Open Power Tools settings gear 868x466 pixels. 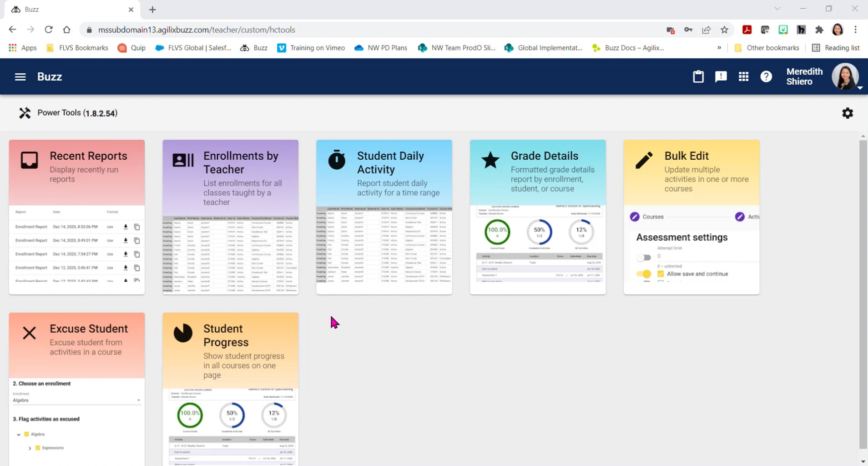(x=847, y=113)
